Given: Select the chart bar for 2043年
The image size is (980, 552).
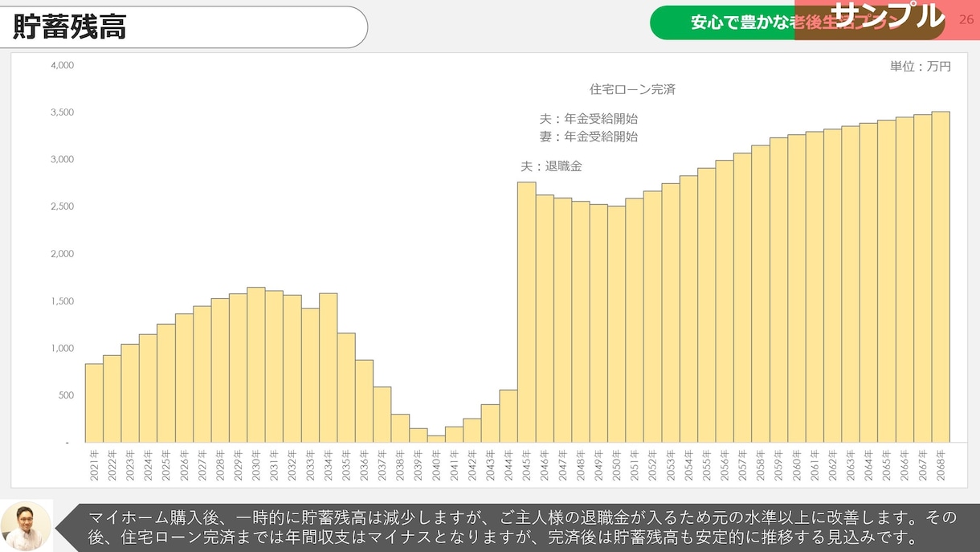Looking at the screenshot, I should [490, 423].
